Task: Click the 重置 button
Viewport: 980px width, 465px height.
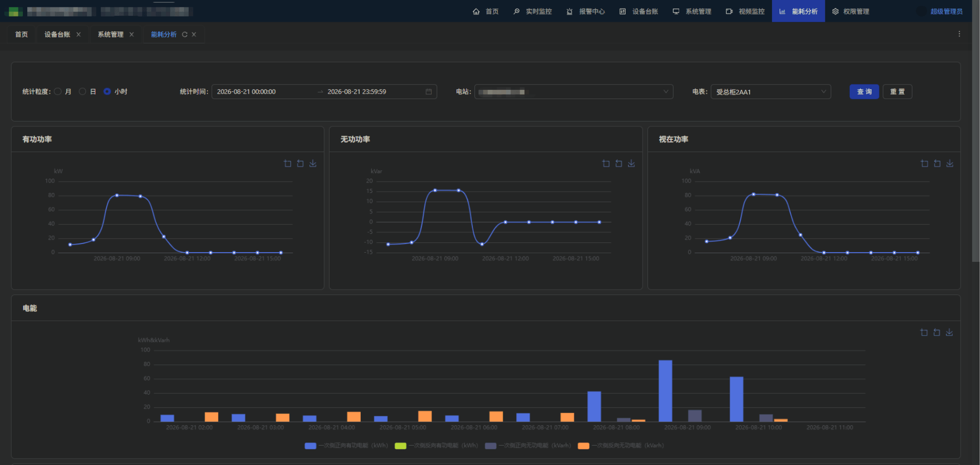Action: coord(897,92)
